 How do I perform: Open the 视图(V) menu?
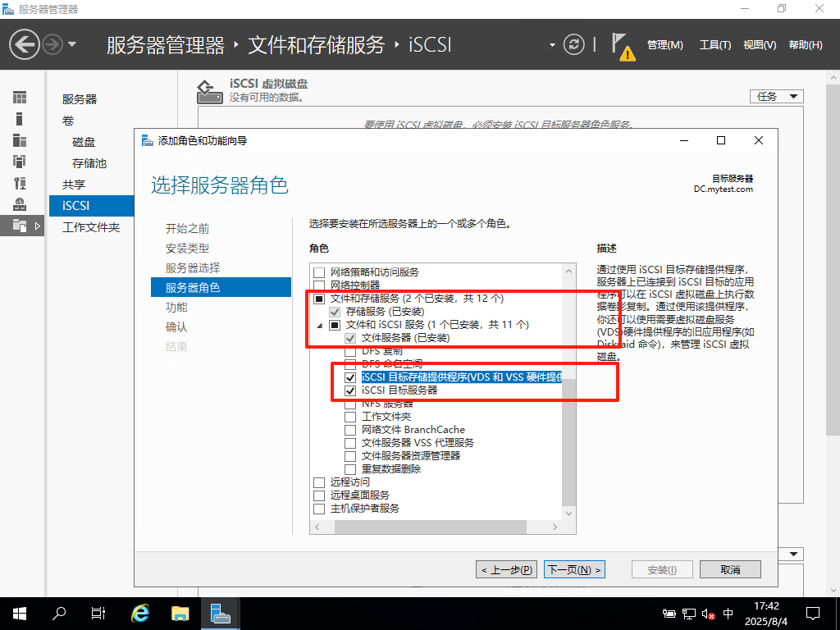[x=760, y=45]
